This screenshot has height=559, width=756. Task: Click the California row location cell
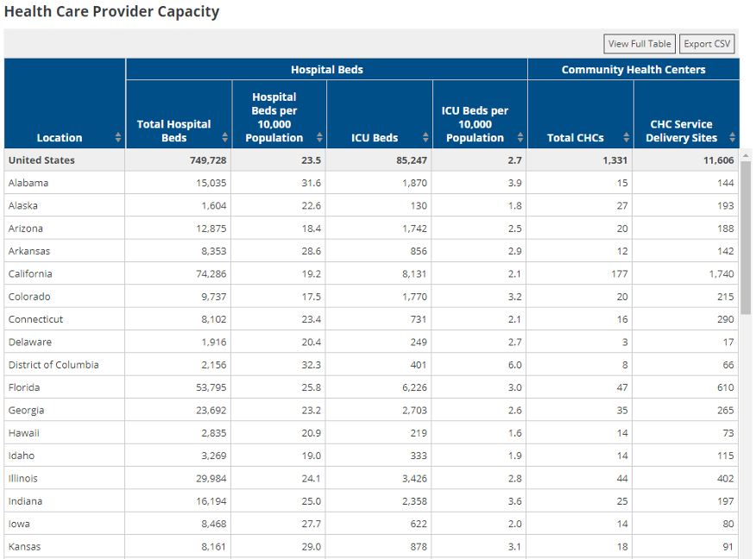[x=30, y=274]
